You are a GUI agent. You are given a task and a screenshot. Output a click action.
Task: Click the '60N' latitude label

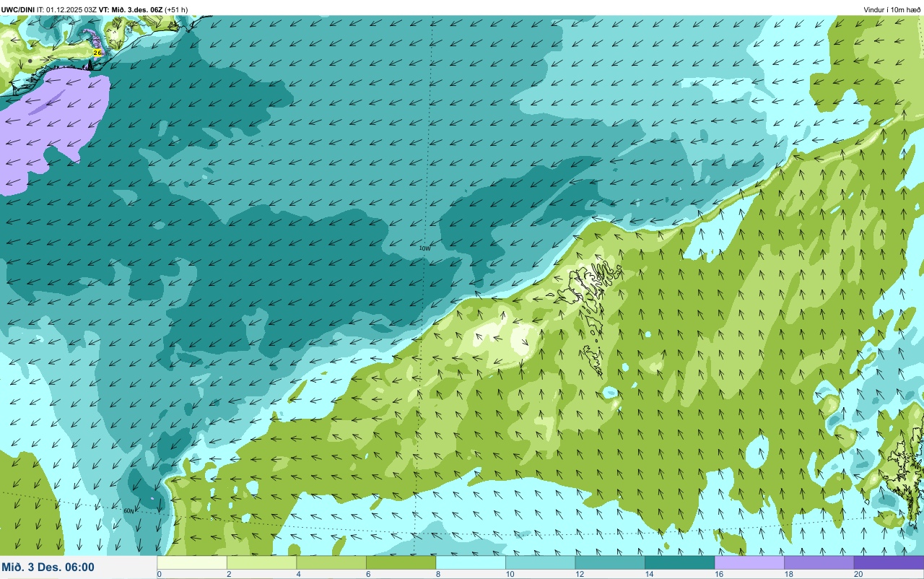(x=128, y=510)
